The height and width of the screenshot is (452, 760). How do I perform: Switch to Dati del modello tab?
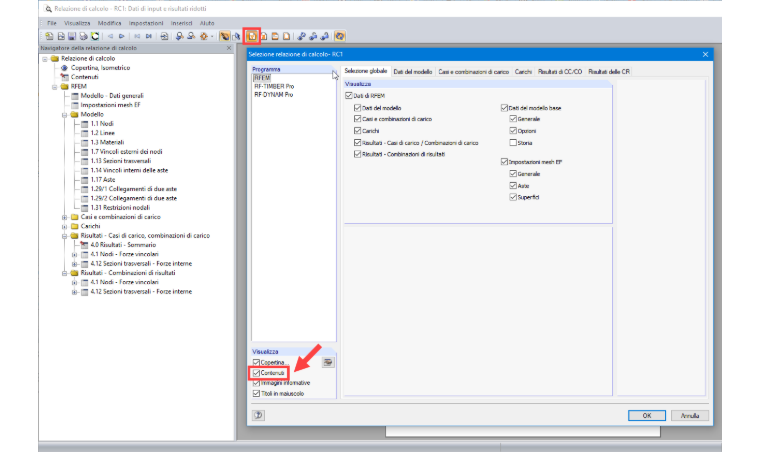point(412,71)
